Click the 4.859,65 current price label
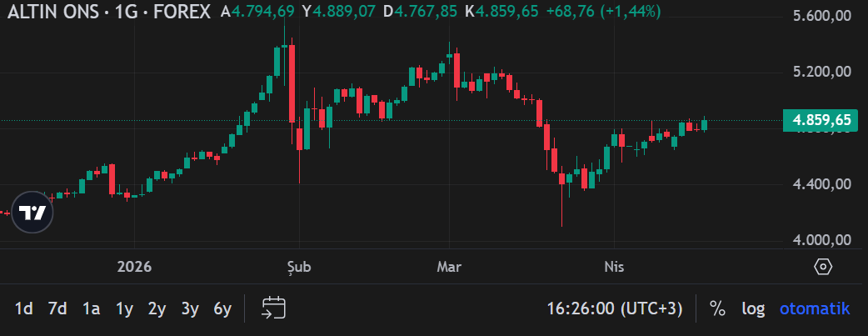Viewport: 868px width, 336px height. (x=821, y=121)
